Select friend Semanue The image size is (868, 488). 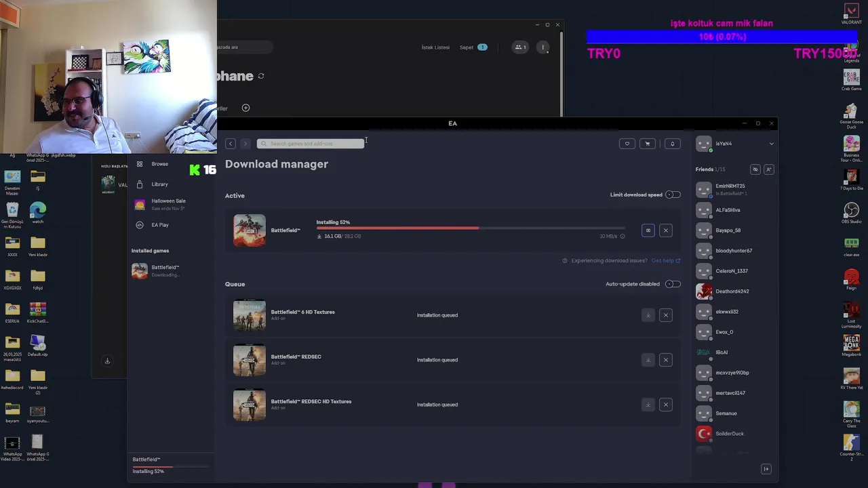734,413
